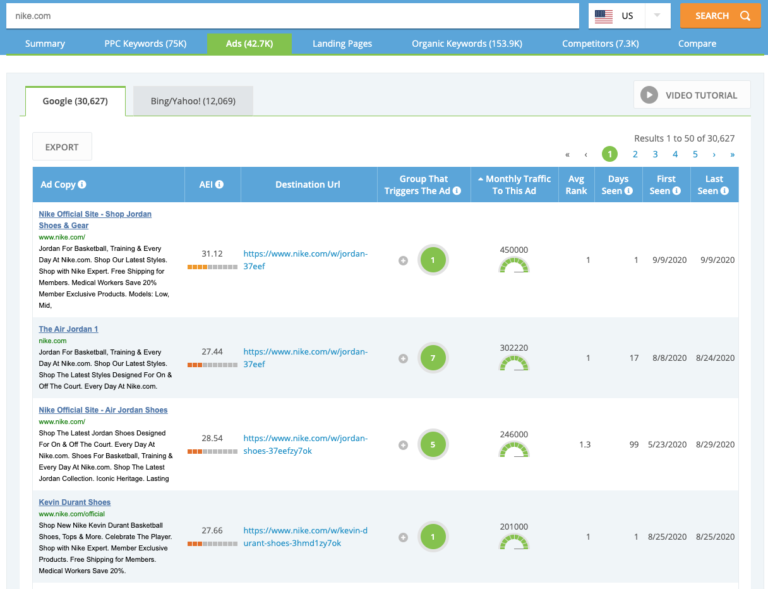Open the country dropdown arrow
The image size is (768, 589).
click(657, 16)
